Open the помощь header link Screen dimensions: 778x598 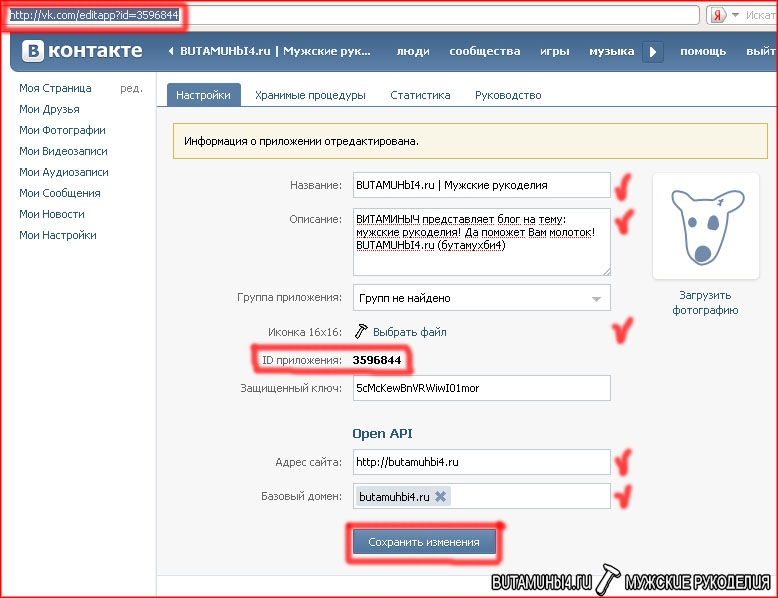pyautogui.click(x=703, y=51)
